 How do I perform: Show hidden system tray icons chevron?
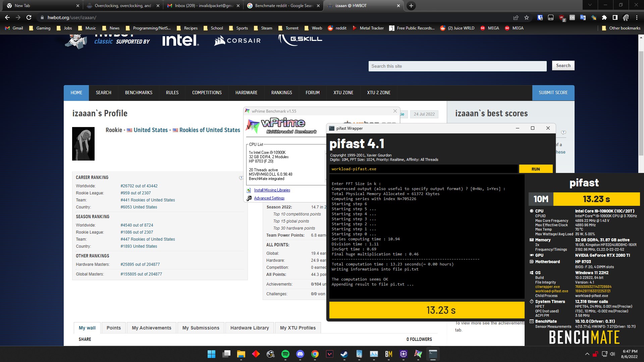click(x=587, y=354)
